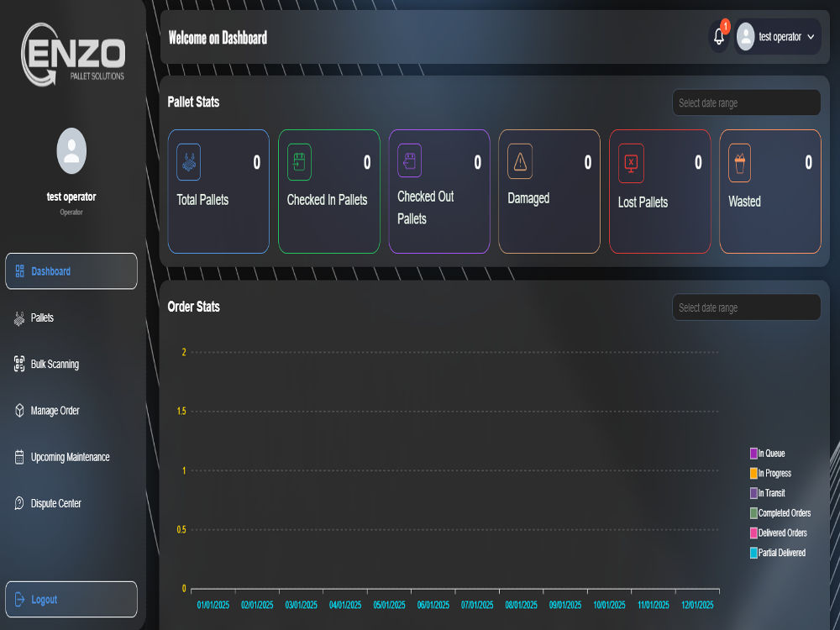
Task: Click the Wasted bin icon
Action: pyautogui.click(x=740, y=163)
